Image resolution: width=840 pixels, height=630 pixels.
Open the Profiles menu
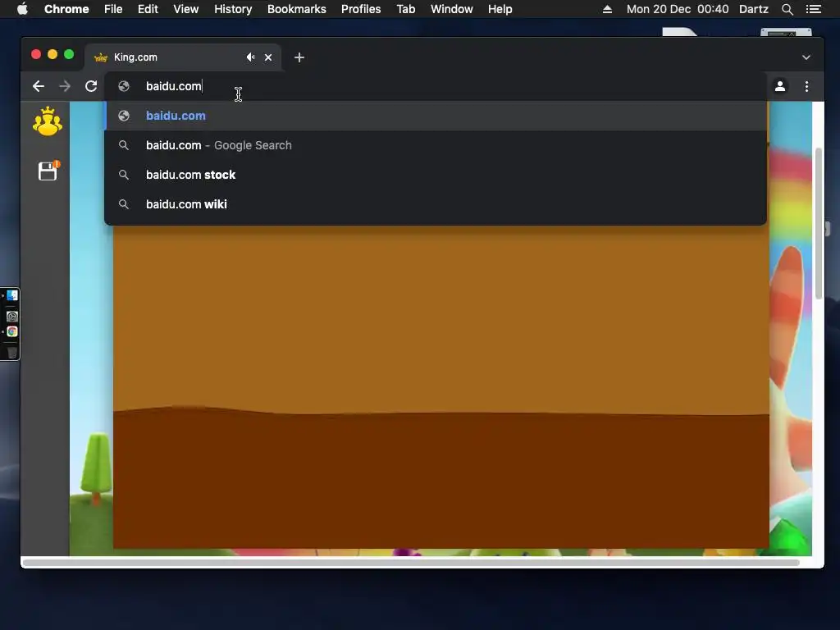point(361,9)
